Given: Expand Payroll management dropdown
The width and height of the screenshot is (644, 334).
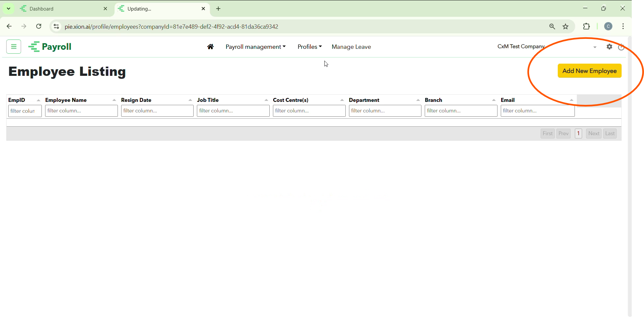Looking at the screenshot, I should coord(255,47).
